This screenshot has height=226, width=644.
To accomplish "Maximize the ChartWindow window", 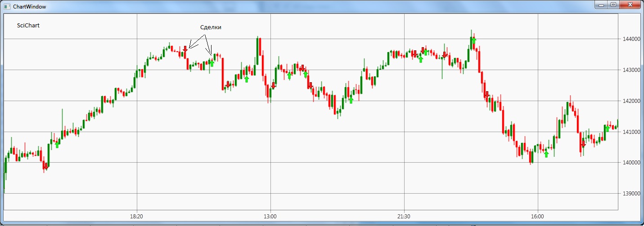I will pyautogui.click(x=613, y=5).
